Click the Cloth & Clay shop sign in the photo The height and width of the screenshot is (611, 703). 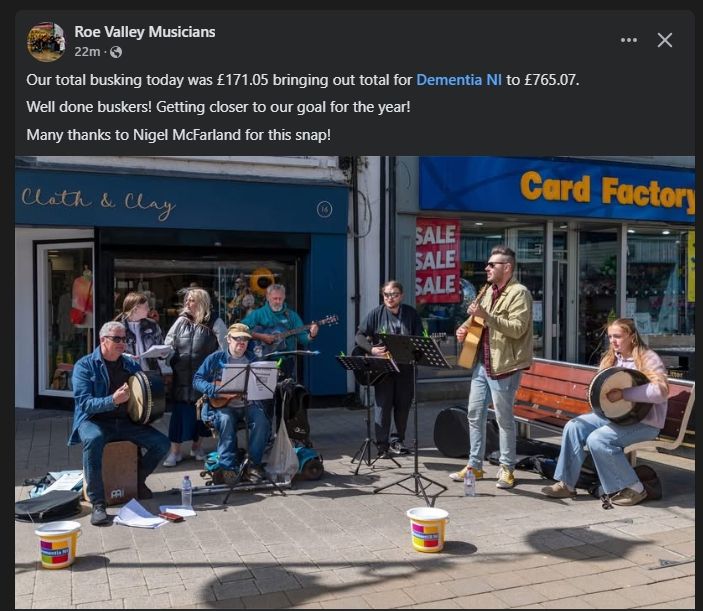tap(98, 201)
